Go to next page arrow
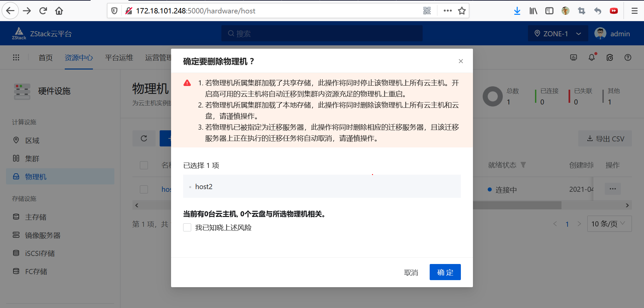This screenshot has height=308, width=644. click(x=579, y=224)
